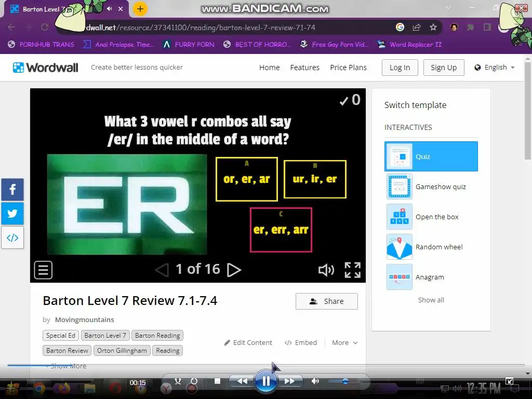Pause the media player playback
Viewport: 532px width, 399px height.
(265, 381)
